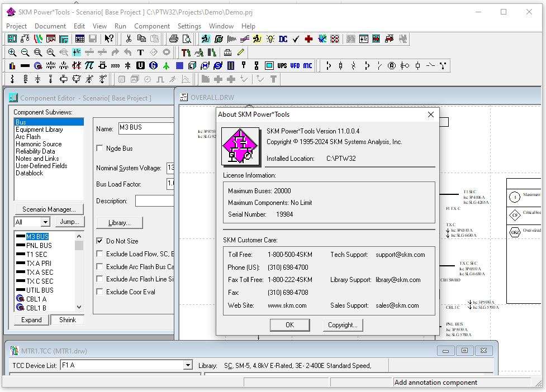Select the Arc Flash subview
The image size is (546, 392).
28,137
